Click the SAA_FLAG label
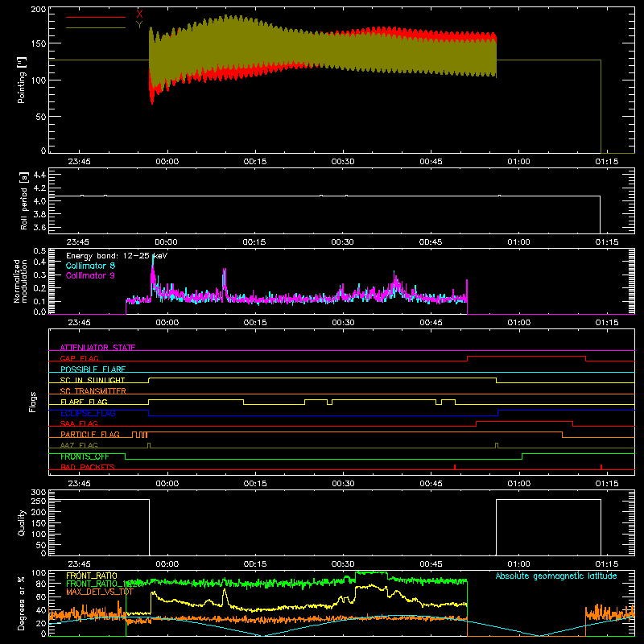The image size is (644, 644). [x=79, y=423]
